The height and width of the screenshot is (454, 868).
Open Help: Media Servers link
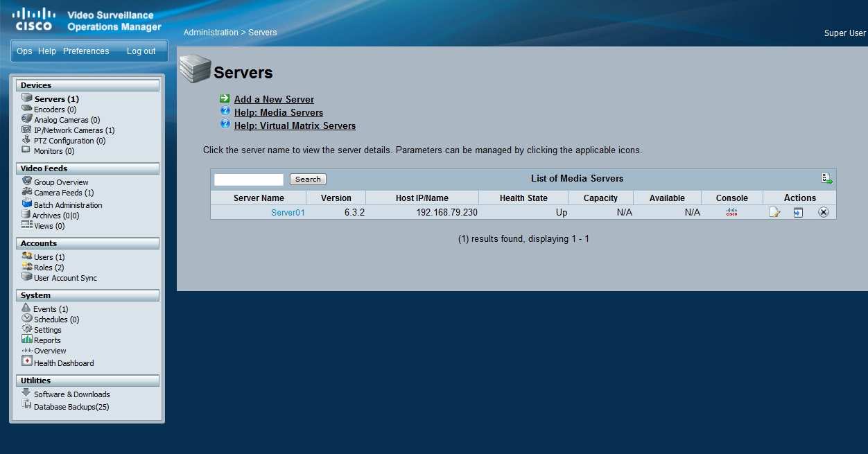[x=279, y=112]
